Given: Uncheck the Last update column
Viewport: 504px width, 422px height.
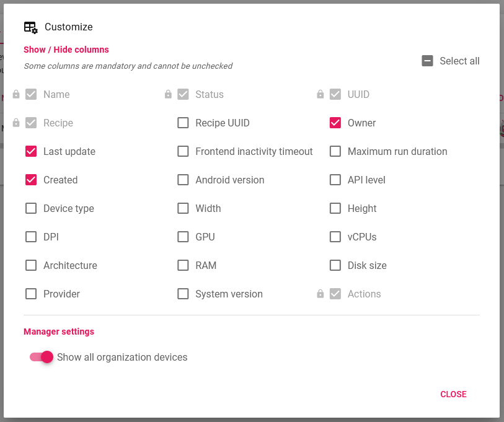Looking at the screenshot, I should click(x=31, y=151).
